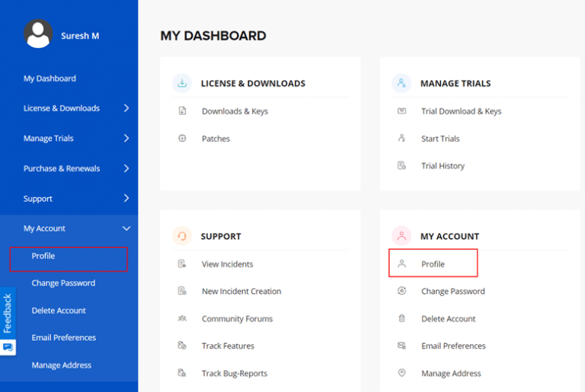Click the Manage Trials card header icon
This screenshot has width=585, height=392.
[x=401, y=84]
